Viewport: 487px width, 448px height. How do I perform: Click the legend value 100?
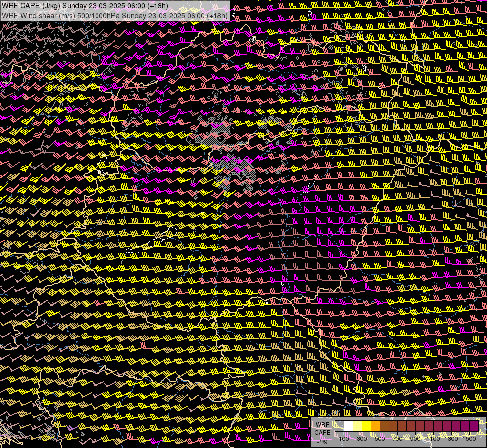(x=344, y=439)
